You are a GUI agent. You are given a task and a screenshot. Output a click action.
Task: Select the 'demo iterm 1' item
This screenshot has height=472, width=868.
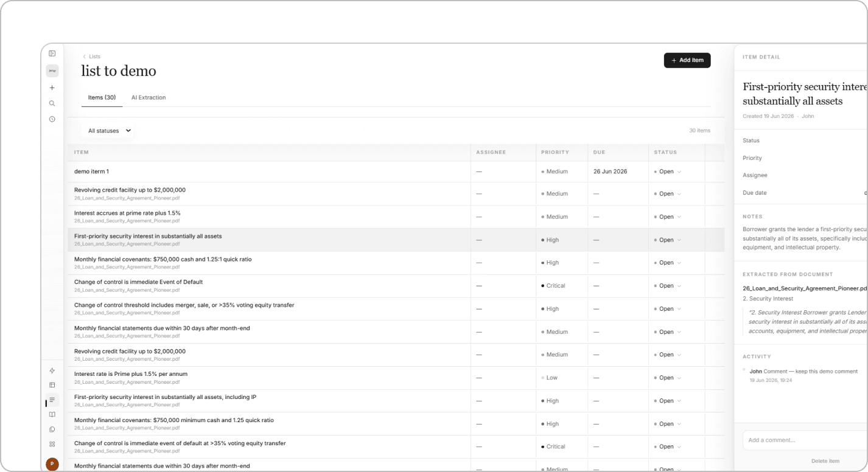tap(91, 172)
